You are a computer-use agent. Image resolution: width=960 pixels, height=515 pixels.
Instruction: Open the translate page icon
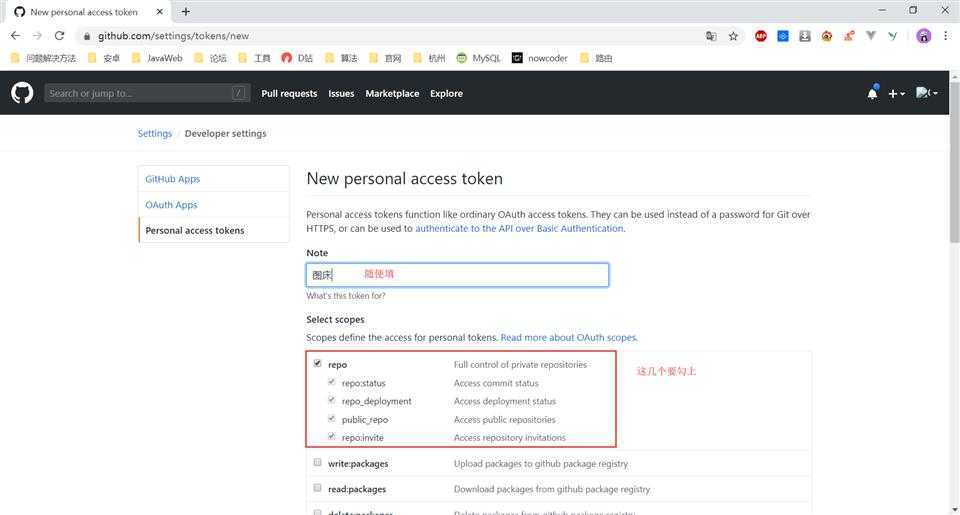coord(711,36)
